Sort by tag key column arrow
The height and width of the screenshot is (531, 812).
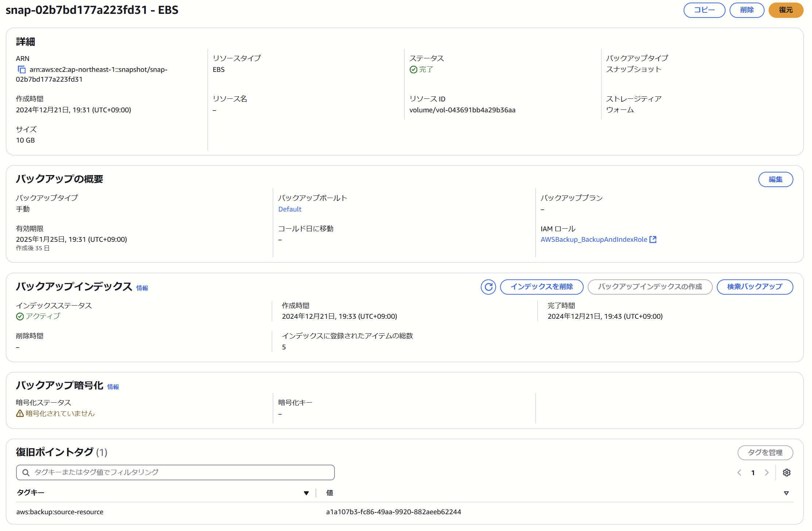(x=306, y=493)
